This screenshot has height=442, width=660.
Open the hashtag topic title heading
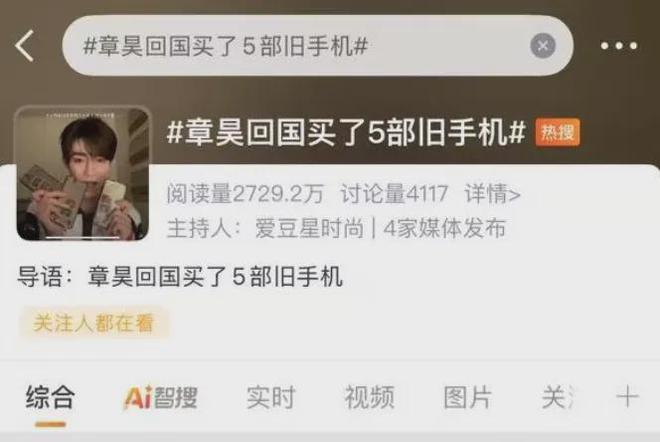pyautogui.click(x=346, y=133)
